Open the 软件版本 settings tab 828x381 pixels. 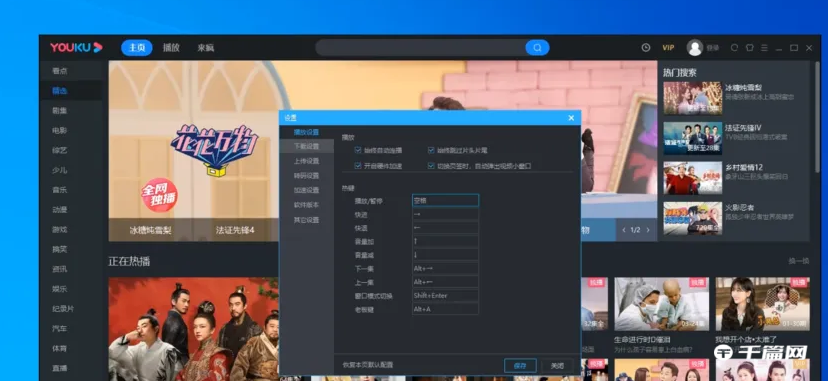tap(306, 205)
